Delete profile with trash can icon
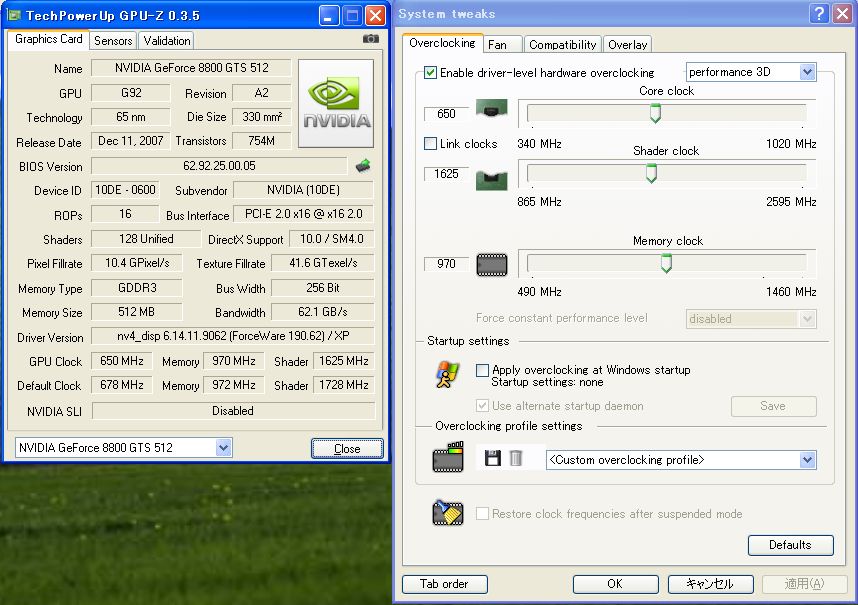858x605 pixels. click(515, 458)
